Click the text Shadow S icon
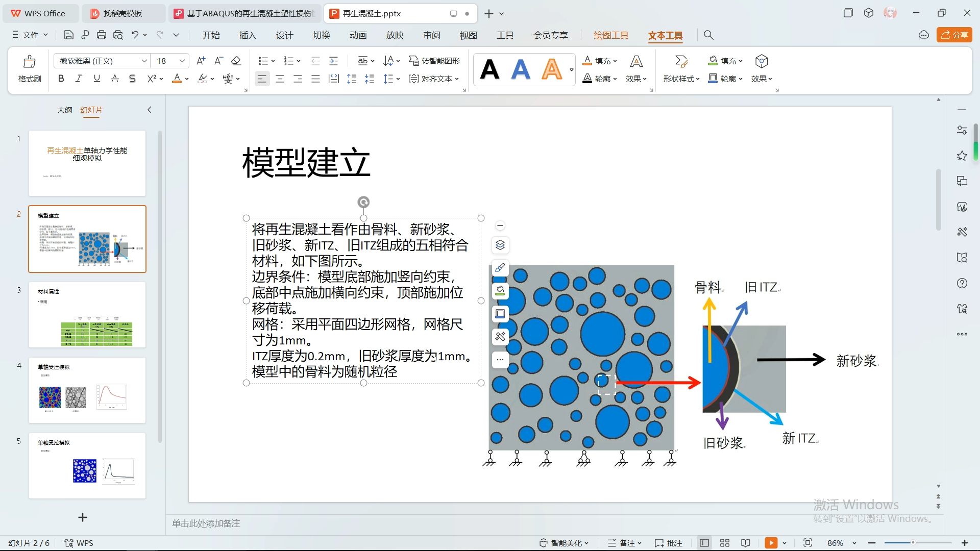Viewport: 980px width, 551px height. [x=132, y=79]
